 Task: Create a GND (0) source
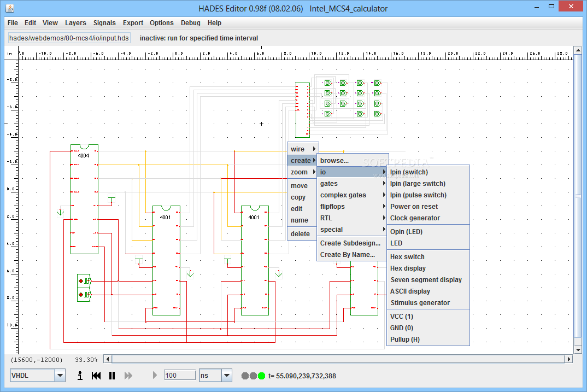pyautogui.click(x=428, y=328)
